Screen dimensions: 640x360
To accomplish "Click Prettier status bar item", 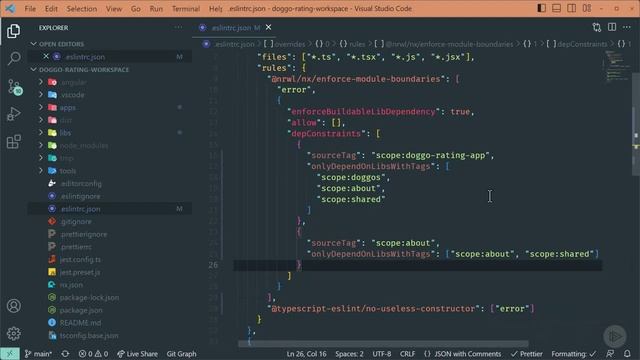I will (x=527, y=354).
